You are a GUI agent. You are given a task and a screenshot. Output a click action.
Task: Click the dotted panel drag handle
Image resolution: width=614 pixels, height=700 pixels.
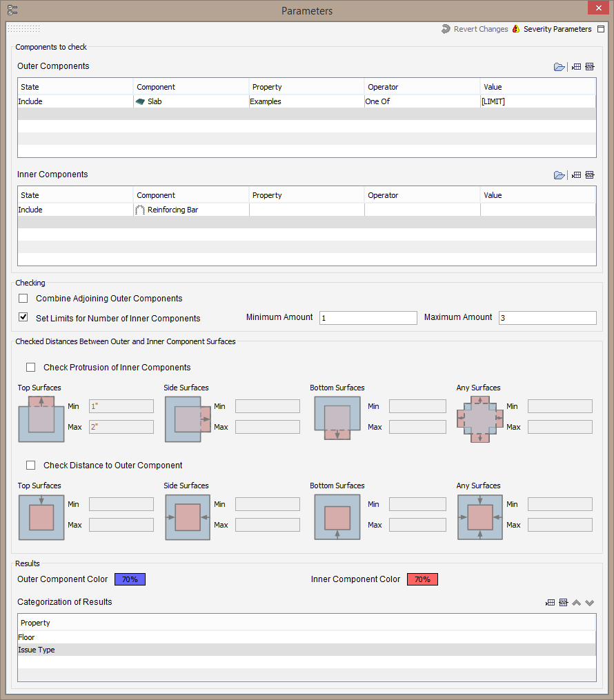click(x=24, y=28)
